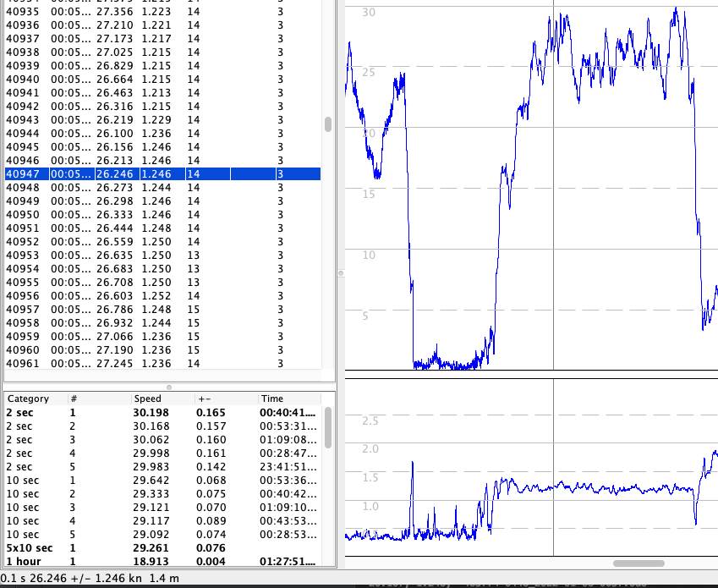Image resolution: width=718 pixels, height=588 pixels.
Task: Click the vertical splitter handle beside the graph
Action: click(341, 273)
